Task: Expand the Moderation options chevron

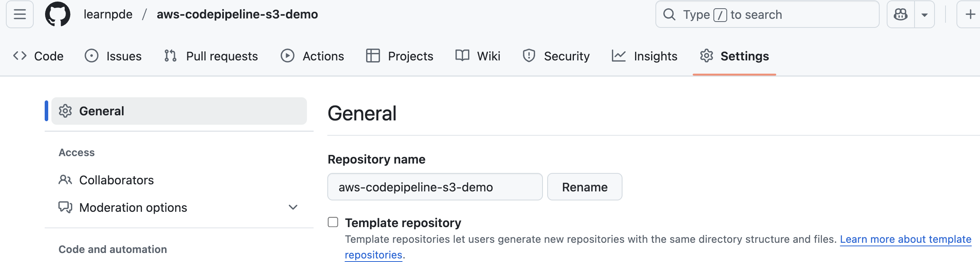Action: pos(293,207)
